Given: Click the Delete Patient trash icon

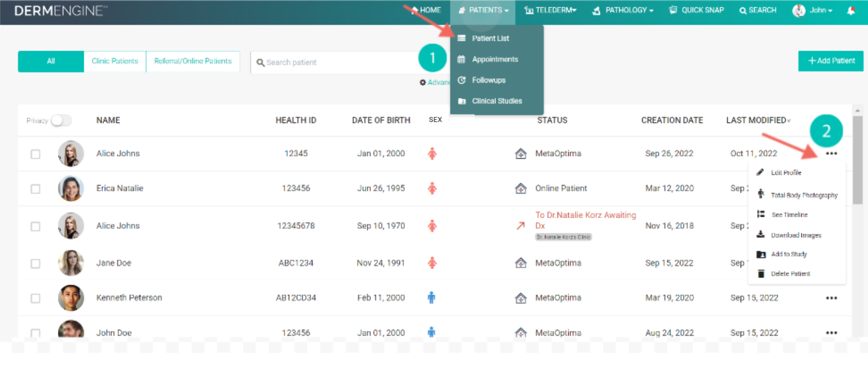Looking at the screenshot, I should pyautogui.click(x=761, y=273).
